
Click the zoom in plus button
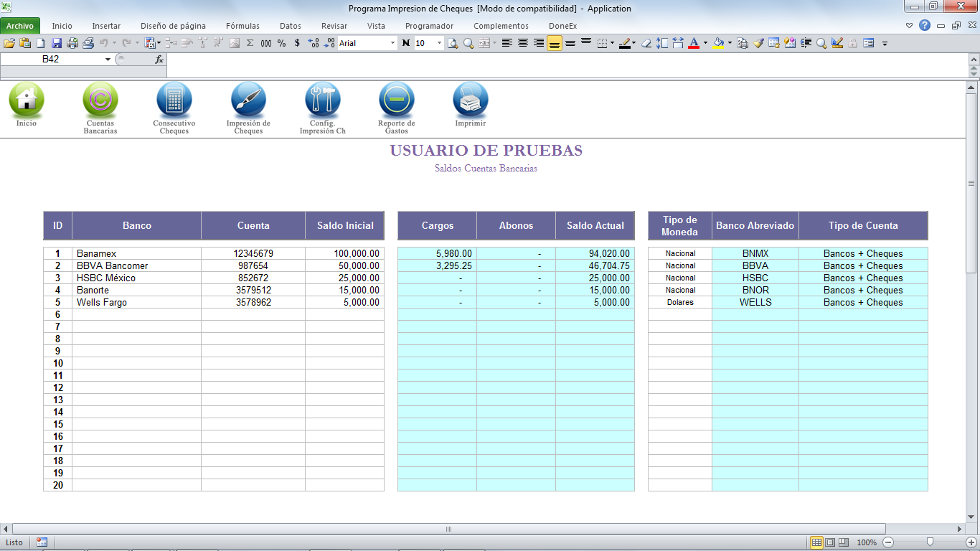(x=971, y=542)
